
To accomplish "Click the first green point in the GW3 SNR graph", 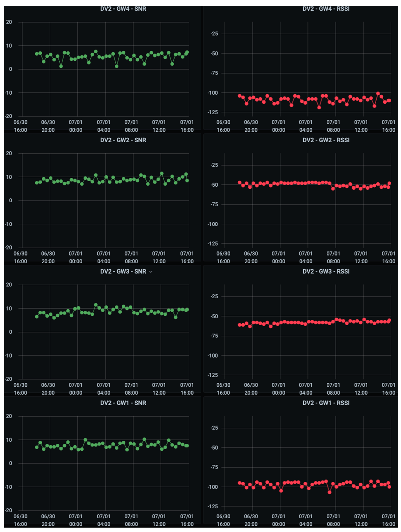I will (x=37, y=317).
